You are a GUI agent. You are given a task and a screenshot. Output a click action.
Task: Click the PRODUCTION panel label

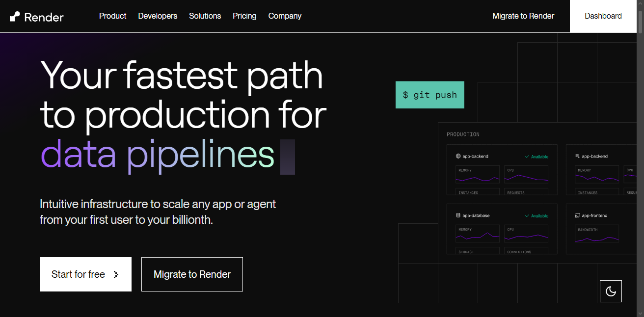[x=463, y=134]
